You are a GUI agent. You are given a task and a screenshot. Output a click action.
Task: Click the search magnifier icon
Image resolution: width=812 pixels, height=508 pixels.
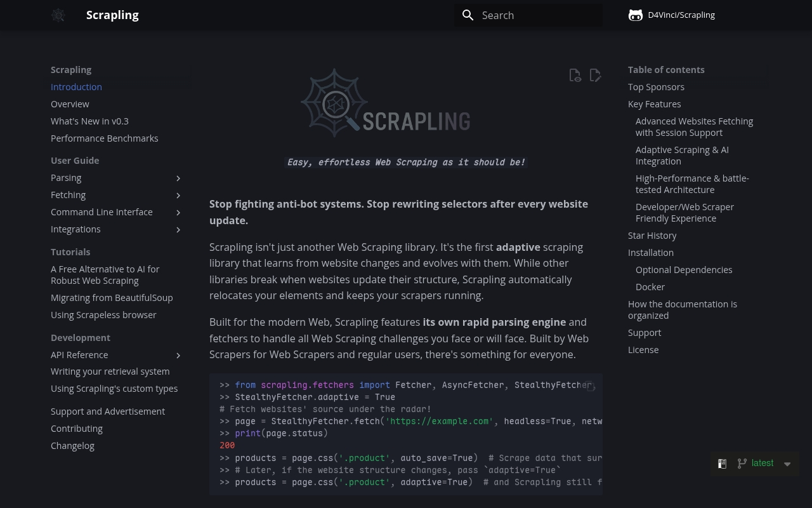pyautogui.click(x=468, y=15)
